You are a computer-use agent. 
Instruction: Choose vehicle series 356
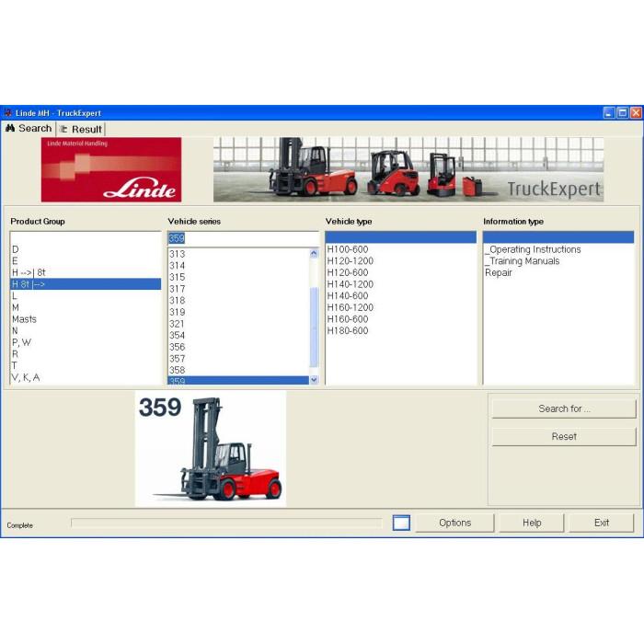238,347
